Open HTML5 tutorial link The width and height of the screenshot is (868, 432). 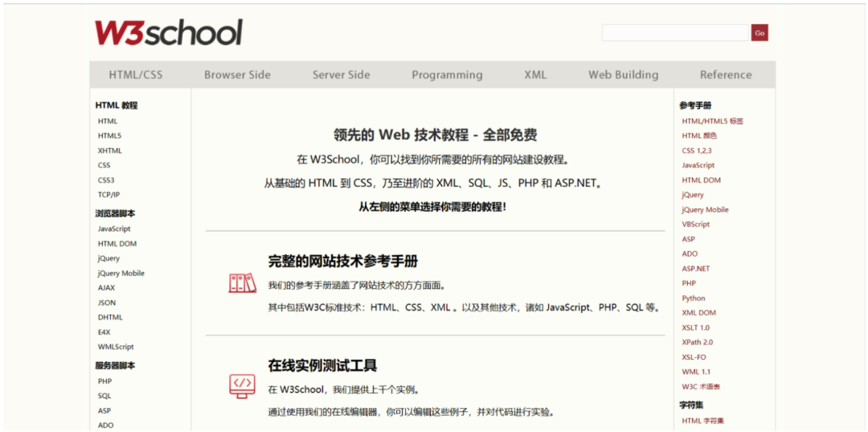click(109, 136)
